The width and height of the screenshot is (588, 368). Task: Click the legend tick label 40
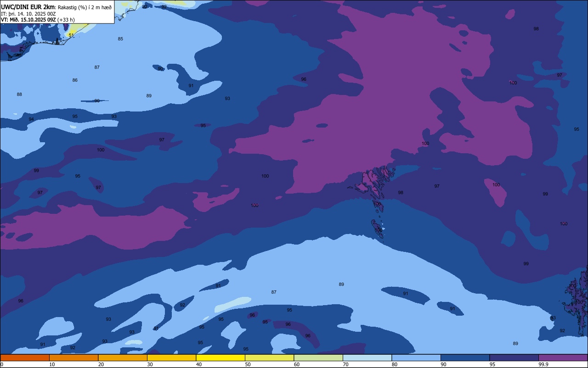coord(199,364)
